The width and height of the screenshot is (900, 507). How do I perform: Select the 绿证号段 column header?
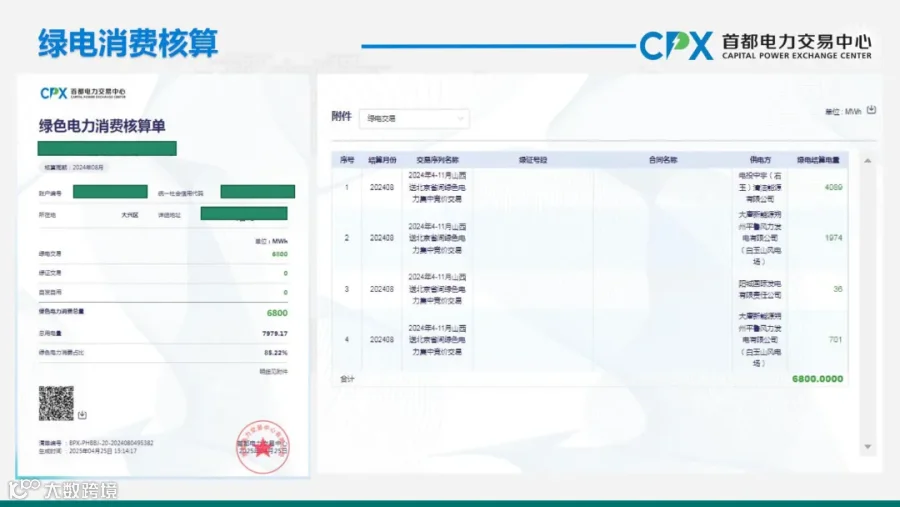tap(533, 160)
